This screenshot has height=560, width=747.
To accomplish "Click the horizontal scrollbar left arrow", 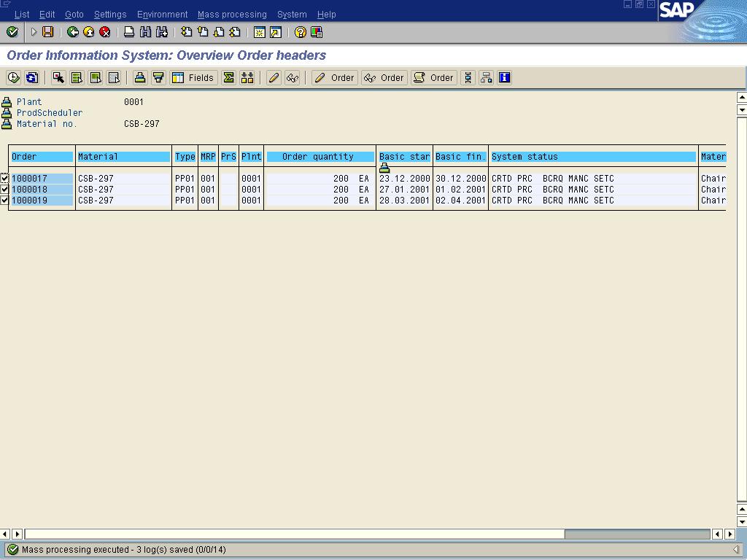I will tap(5, 534).
